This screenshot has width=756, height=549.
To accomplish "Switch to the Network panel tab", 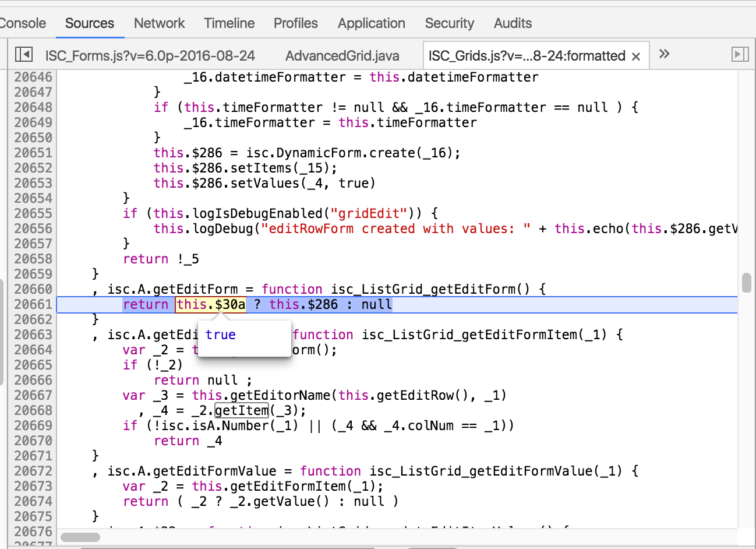I will click(159, 23).
